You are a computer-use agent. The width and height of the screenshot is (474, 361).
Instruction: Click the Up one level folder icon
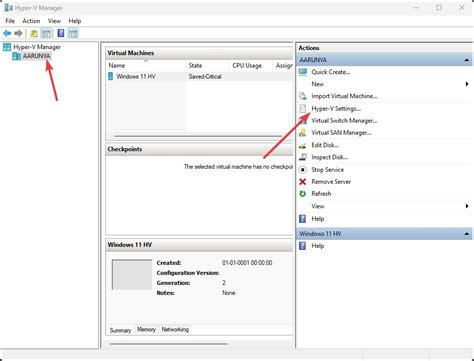pos(34,33)
